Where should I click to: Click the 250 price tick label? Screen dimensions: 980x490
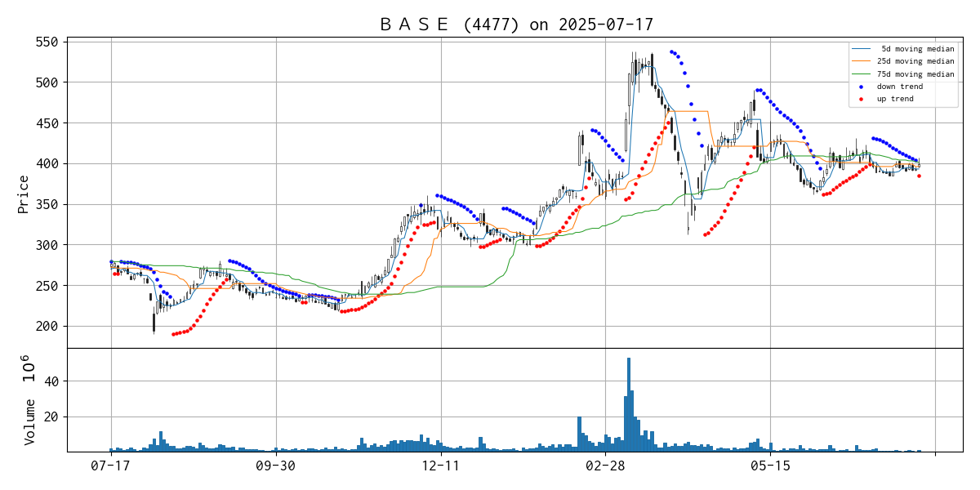point(47,286)
